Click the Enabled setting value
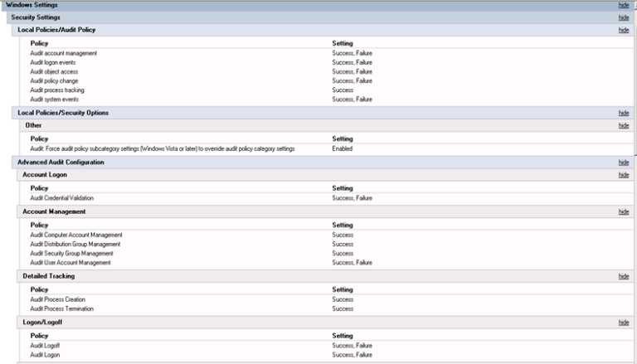 coord(343,148)
